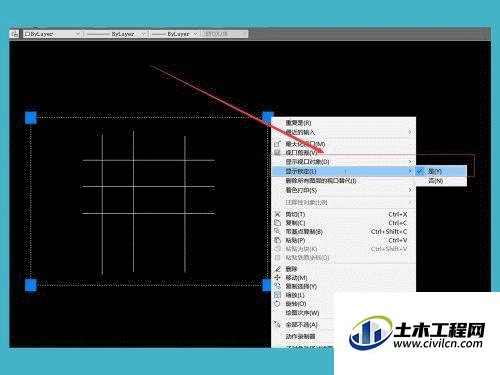Image resolution: width=500 pixels, height=375 pixels.
Task: Click the paste icon beside 粘贴(P)
Action: pyautogui.click(x=277, y=240)
